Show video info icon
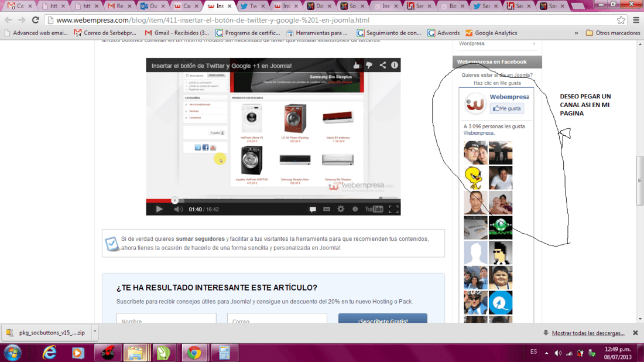 tap(394, 65)
